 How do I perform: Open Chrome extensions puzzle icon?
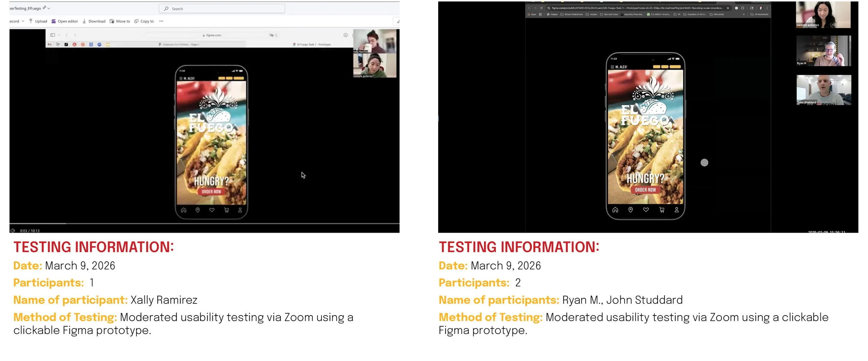(x=743, y=8)
